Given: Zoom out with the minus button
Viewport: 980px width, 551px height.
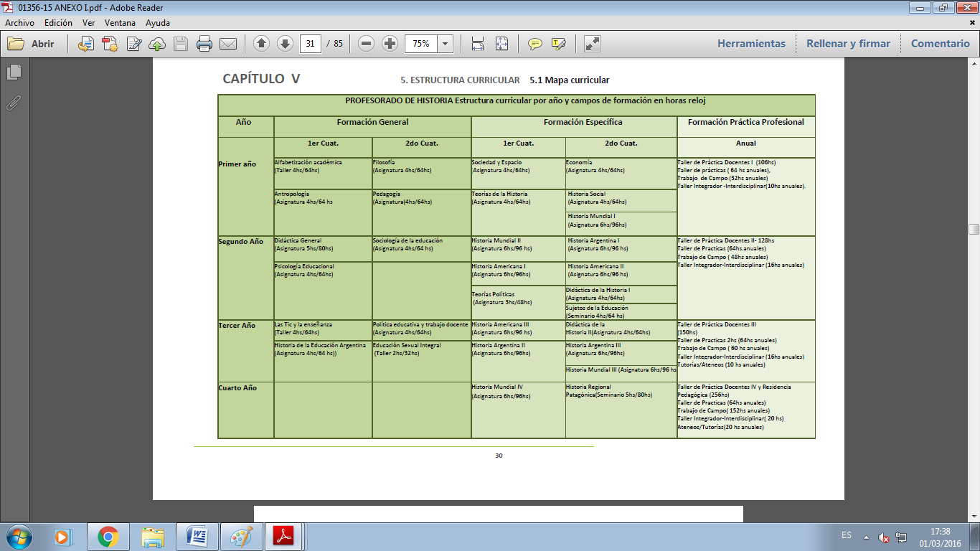Looking at the screenshot, I should point(367,44).
